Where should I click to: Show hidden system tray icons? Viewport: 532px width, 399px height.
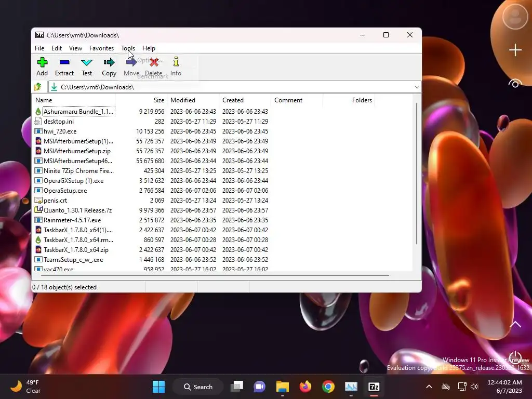pyautogui.click(x=429, y=387)
